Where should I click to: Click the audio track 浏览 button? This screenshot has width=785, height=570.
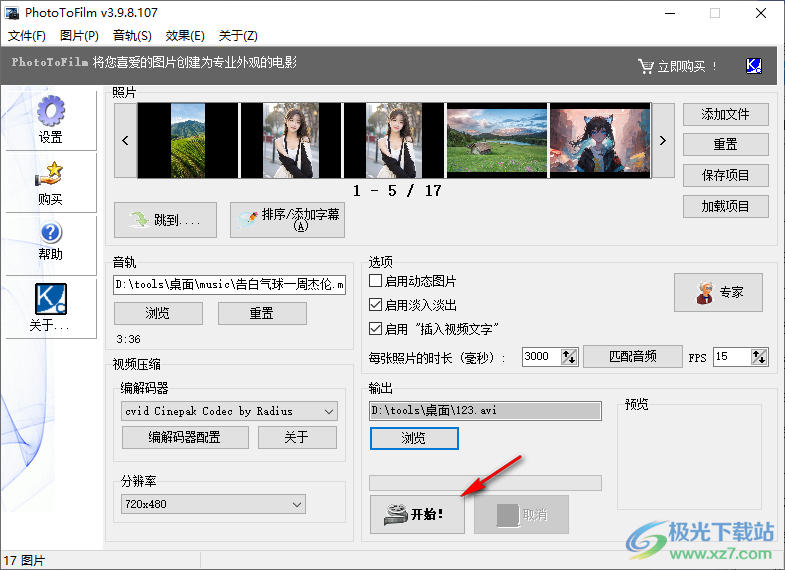158,314
